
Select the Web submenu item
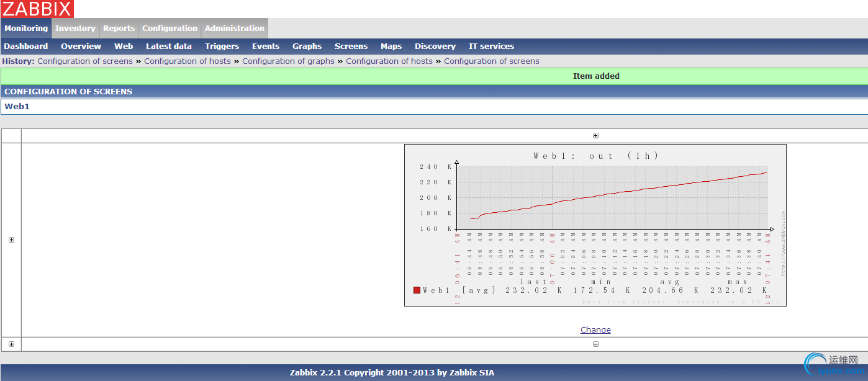124,47
